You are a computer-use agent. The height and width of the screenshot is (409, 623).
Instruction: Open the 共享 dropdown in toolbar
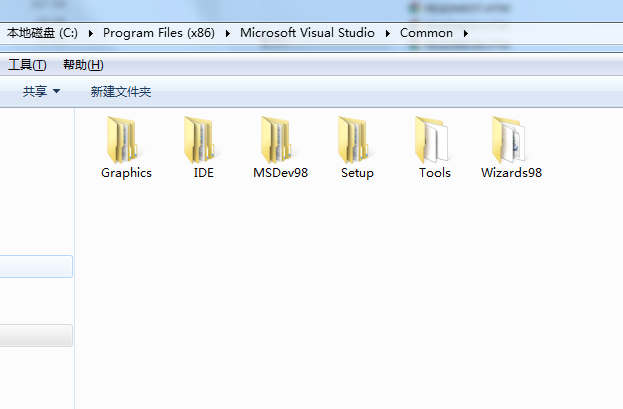pyautogui.click(x=41, y=91)
